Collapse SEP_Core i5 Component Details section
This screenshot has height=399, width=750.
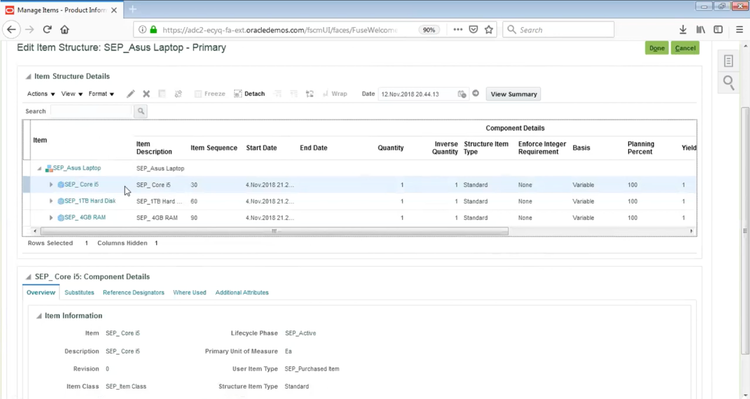tap(28, 277)
